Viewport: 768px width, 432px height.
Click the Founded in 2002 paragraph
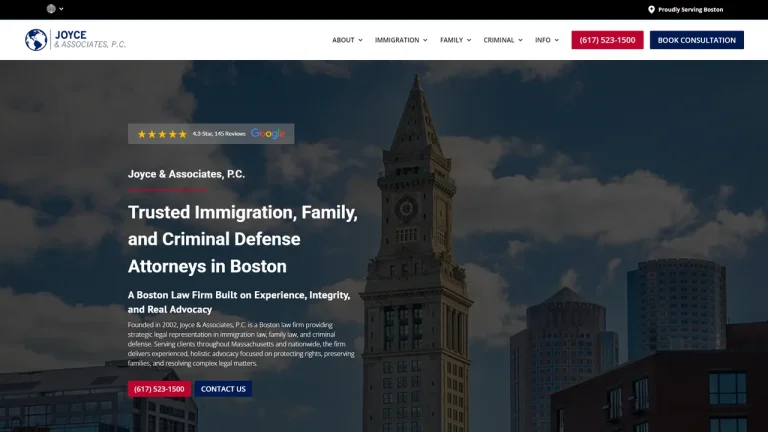[x=241, y=344]
